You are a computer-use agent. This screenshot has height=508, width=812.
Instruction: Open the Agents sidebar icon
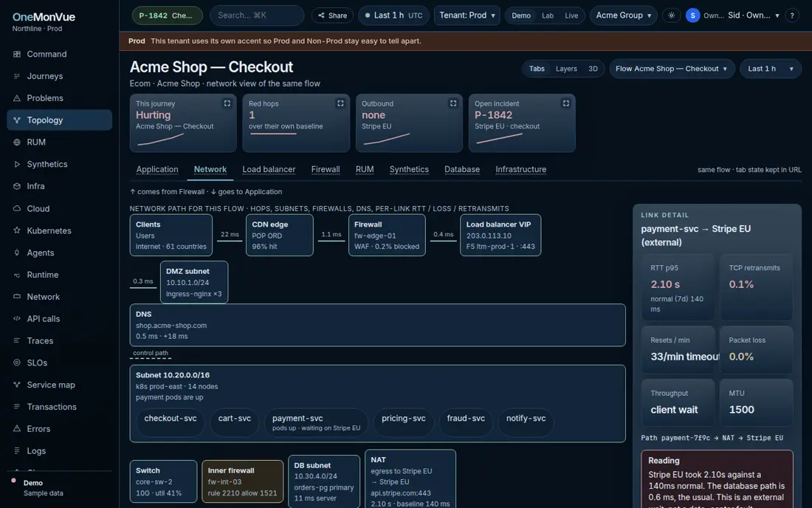click(x=16, y=253)
